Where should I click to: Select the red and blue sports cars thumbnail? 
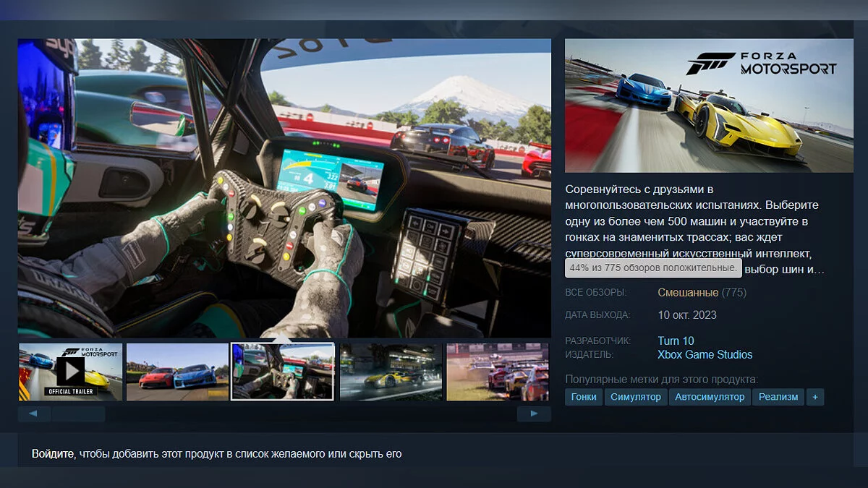[x=177, y=372]
